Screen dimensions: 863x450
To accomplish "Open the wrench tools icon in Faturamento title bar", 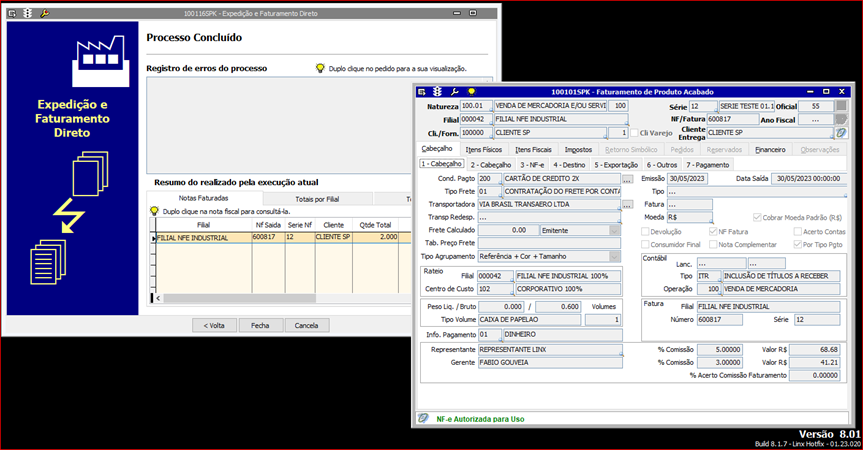I will 455,92.
